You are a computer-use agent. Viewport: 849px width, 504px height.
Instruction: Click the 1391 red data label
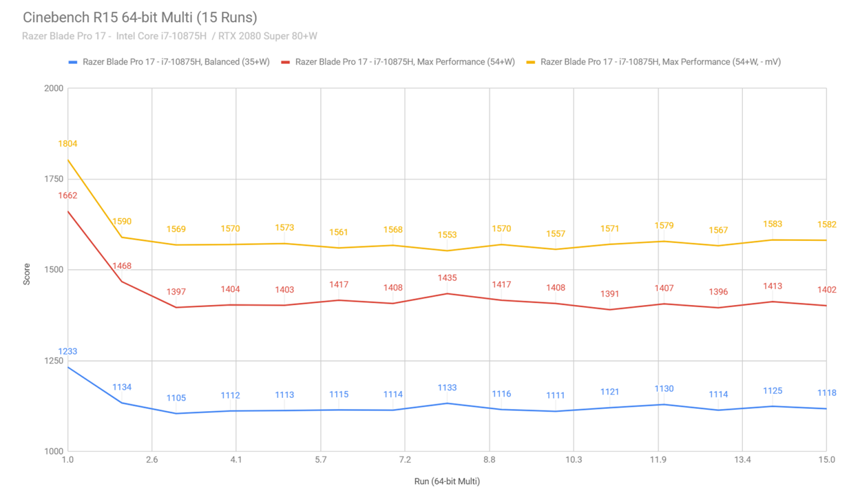tap(610, 294)
